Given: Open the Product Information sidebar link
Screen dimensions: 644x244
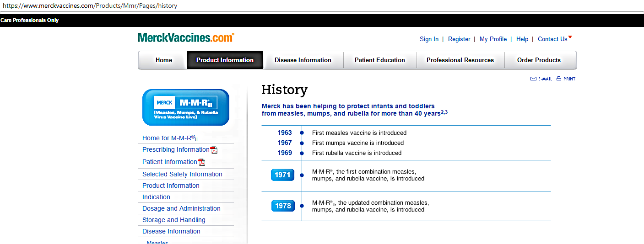Looking at the screenshot, I should coord(171,186).
